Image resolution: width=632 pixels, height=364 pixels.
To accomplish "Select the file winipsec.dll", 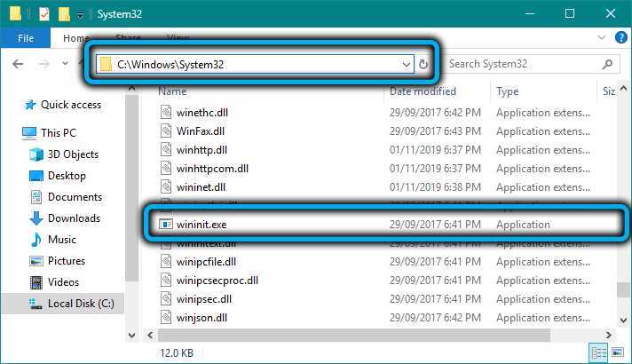I will pyautogui.click(x=203, y=299).
